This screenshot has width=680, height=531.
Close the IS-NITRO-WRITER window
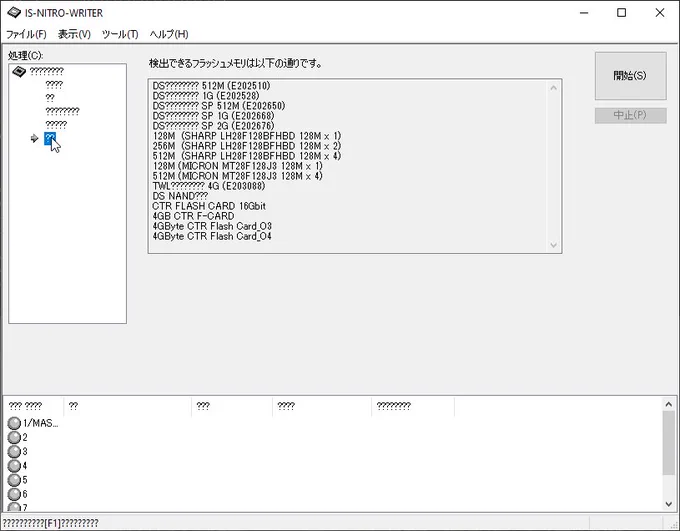[x=660, y=13]
